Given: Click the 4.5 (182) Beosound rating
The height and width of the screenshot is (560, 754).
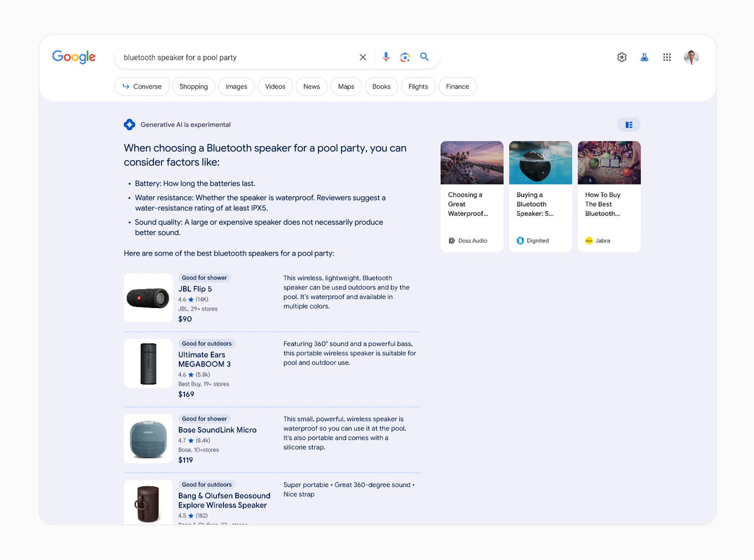Looking at the screenshot, I should click(193, 515).
